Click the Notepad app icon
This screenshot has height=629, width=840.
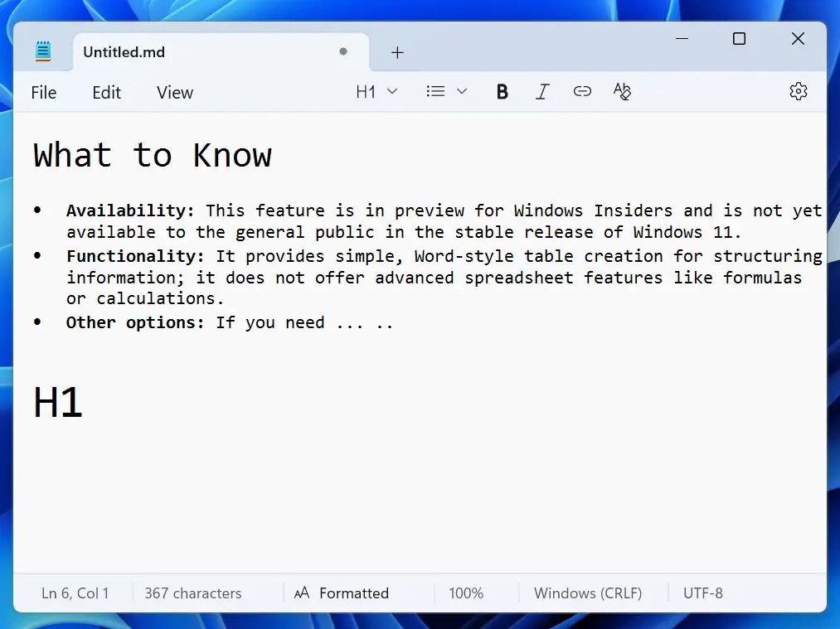pos(43,51)
